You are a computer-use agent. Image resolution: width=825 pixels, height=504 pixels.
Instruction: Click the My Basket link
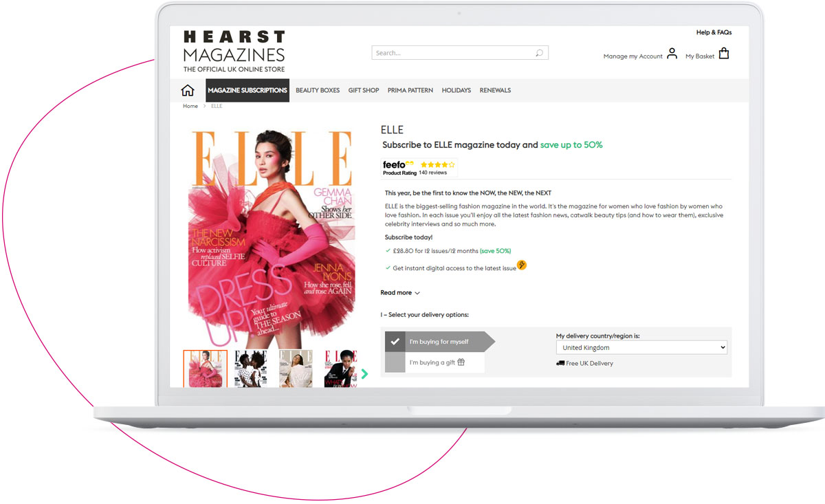pos(700,56)
